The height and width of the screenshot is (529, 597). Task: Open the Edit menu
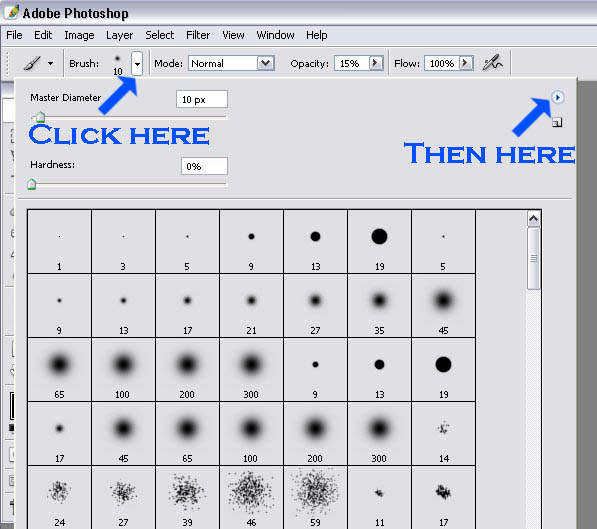coord(43,35)
